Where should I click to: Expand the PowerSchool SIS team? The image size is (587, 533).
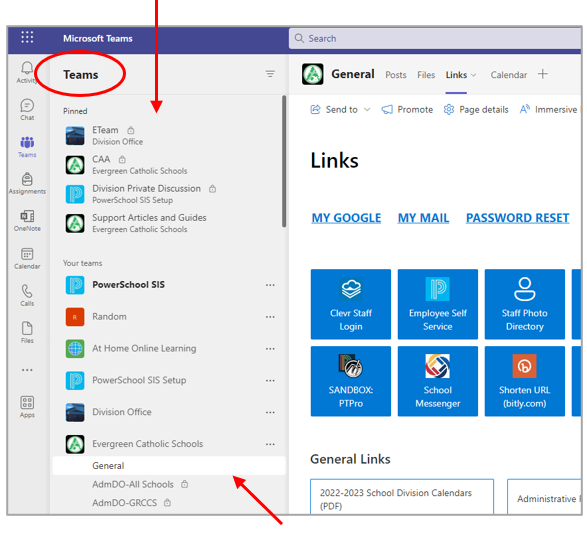click(x=128, y=285)
